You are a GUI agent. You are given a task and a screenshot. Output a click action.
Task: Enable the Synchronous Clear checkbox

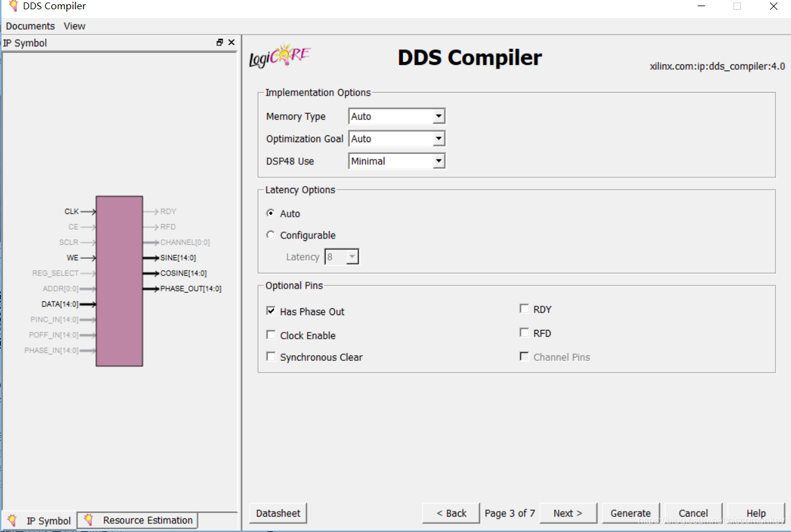point(271,357)
